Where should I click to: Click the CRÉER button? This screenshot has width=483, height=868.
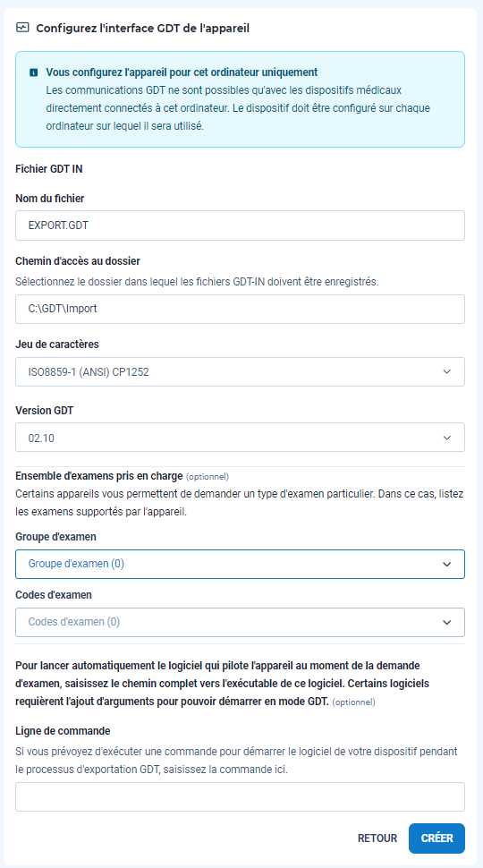click(x=436, y=838)
